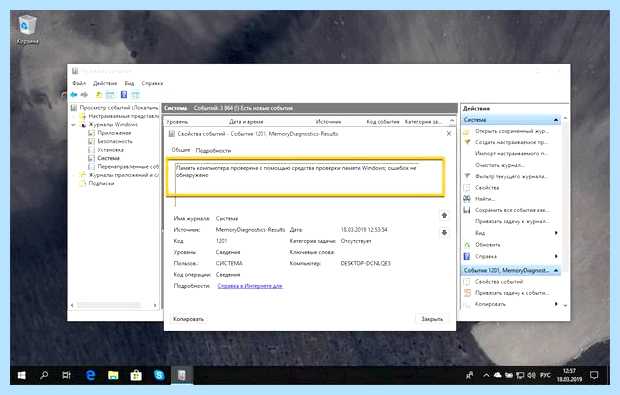Open the notification center icon
This screenshot has width=620, height=395.
[594, 375]
